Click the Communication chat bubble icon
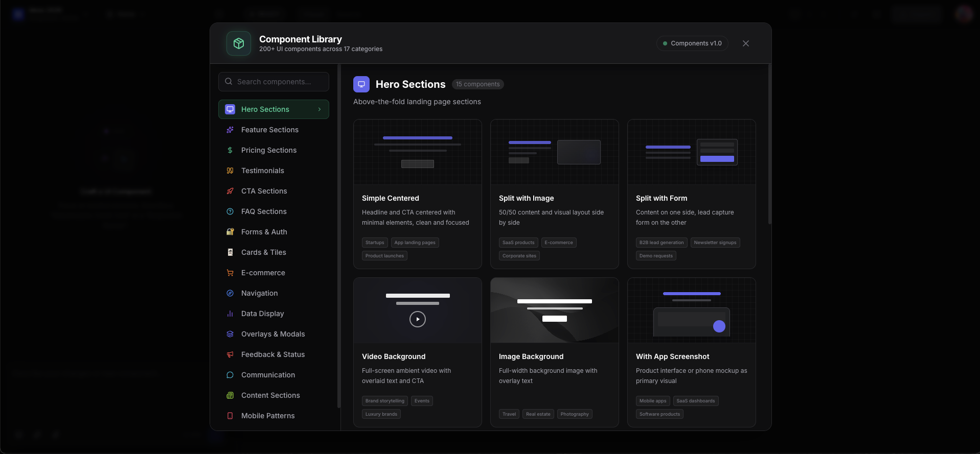This screenshot has width=980, height=454. [x=230, y=375]
